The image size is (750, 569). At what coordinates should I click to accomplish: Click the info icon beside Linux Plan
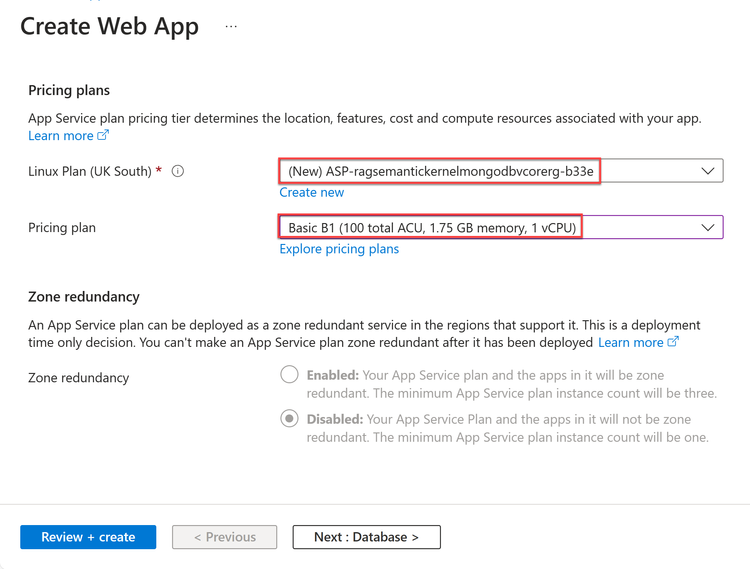(x=178, y=171)
